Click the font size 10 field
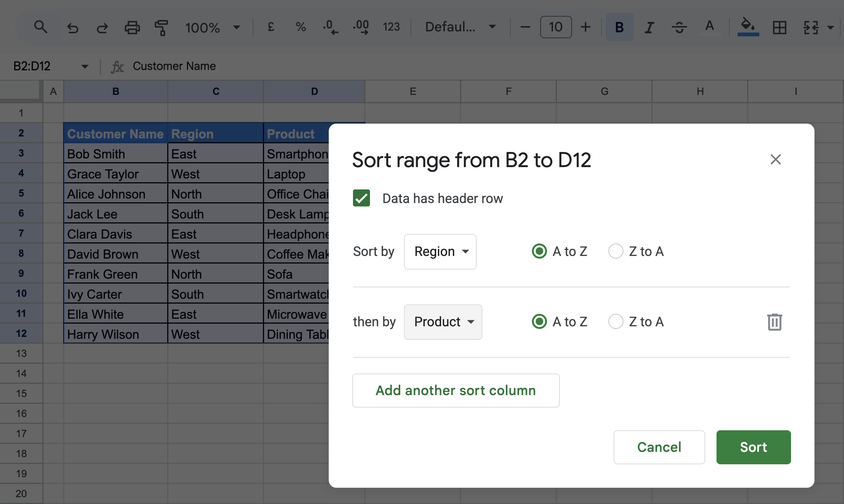The height and width of the screenshot is (504, 844). [x=555, y=27]
